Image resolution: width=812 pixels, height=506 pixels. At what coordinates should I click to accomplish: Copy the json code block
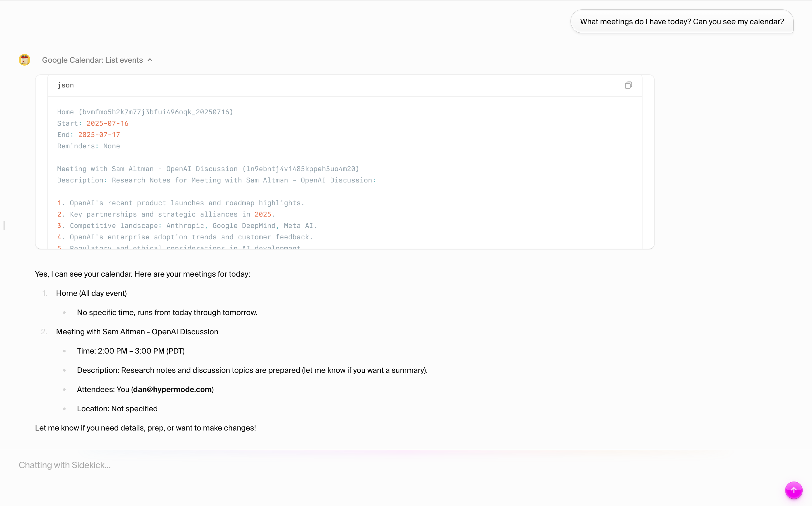click(x=628, y=85)
